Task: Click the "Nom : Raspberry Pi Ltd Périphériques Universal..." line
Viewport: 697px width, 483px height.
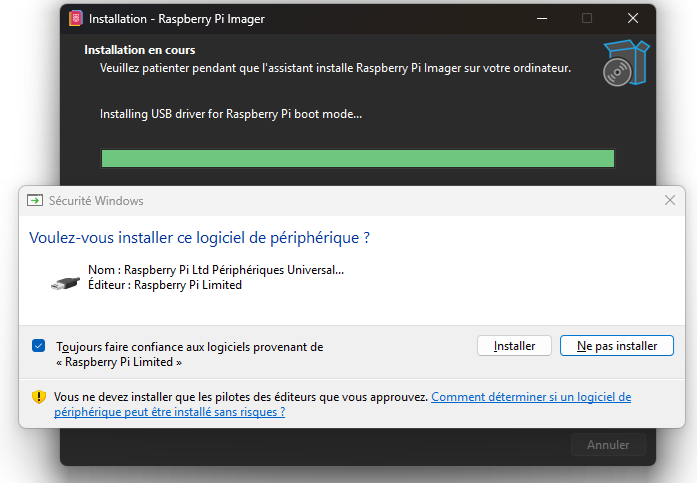Action: [216, 270]
